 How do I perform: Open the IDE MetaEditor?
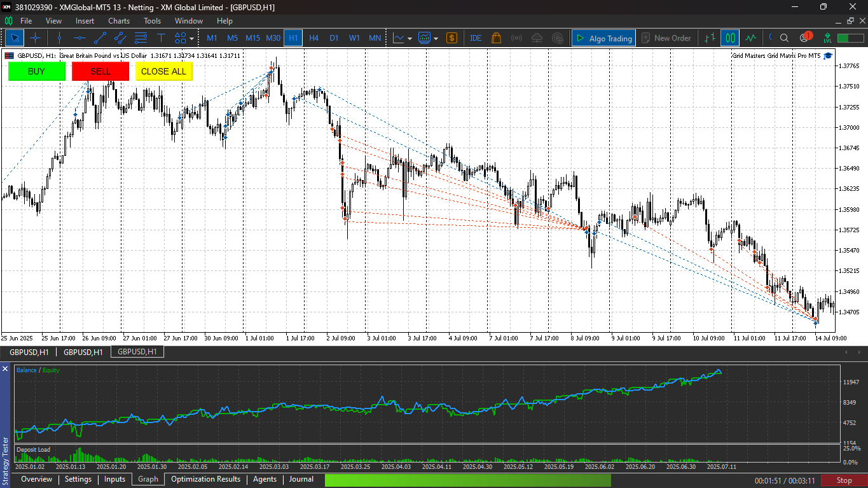[476, 38]
